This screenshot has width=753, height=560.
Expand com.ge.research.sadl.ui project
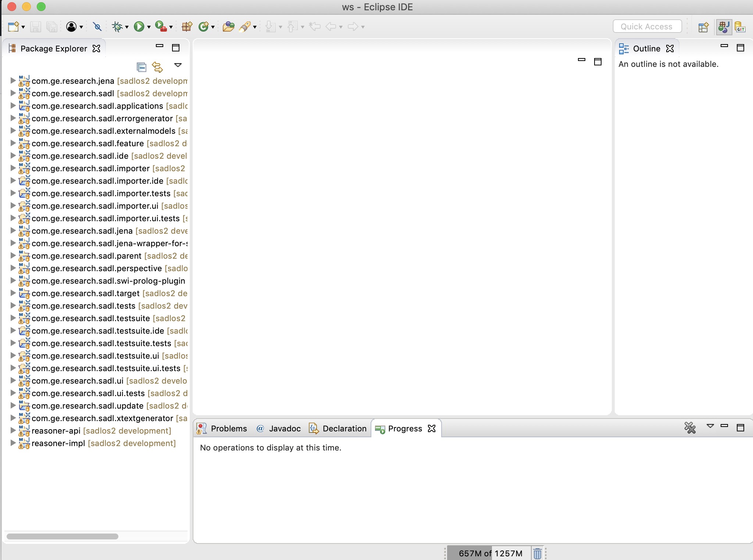(13, 380)
